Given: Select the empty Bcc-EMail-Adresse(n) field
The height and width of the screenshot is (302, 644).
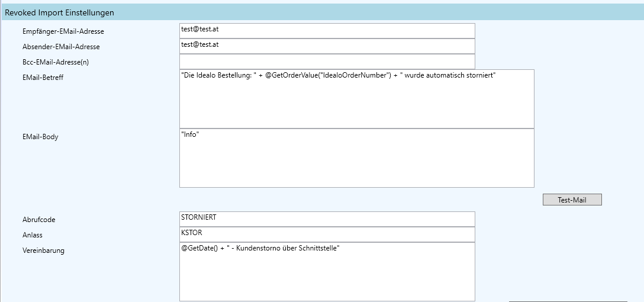Looking at the screenshot, I should pyautogui.click(x=327, y=62).
